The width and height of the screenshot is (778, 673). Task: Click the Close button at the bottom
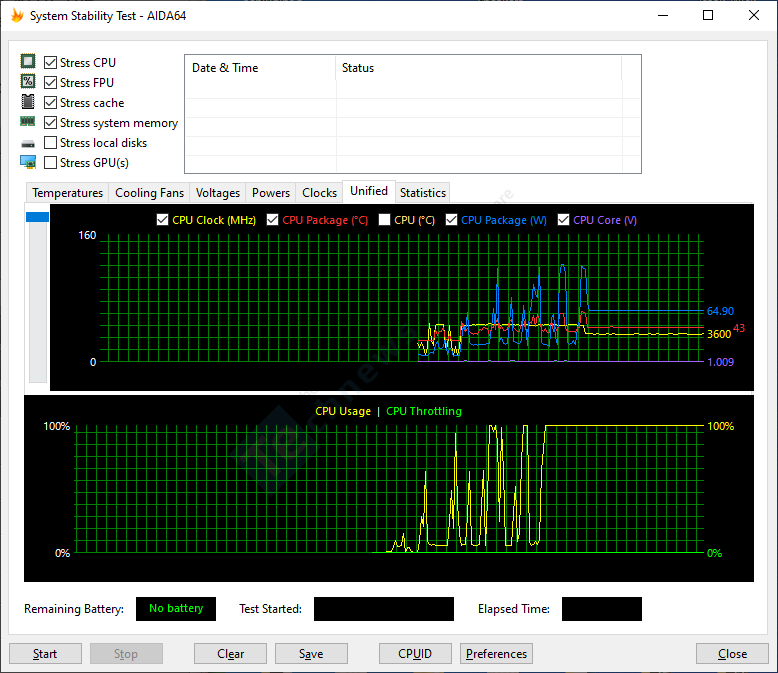732,654
